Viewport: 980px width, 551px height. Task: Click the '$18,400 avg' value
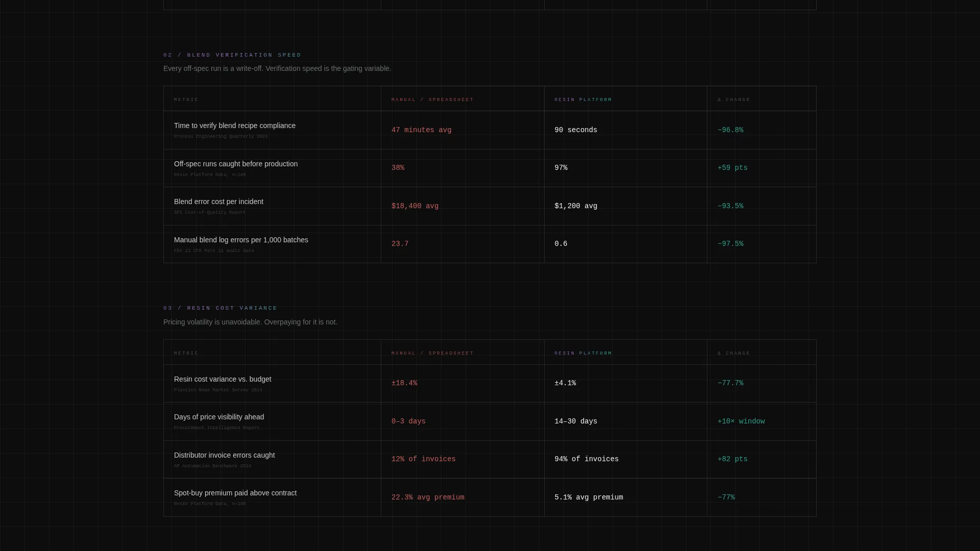coord(415,206)
